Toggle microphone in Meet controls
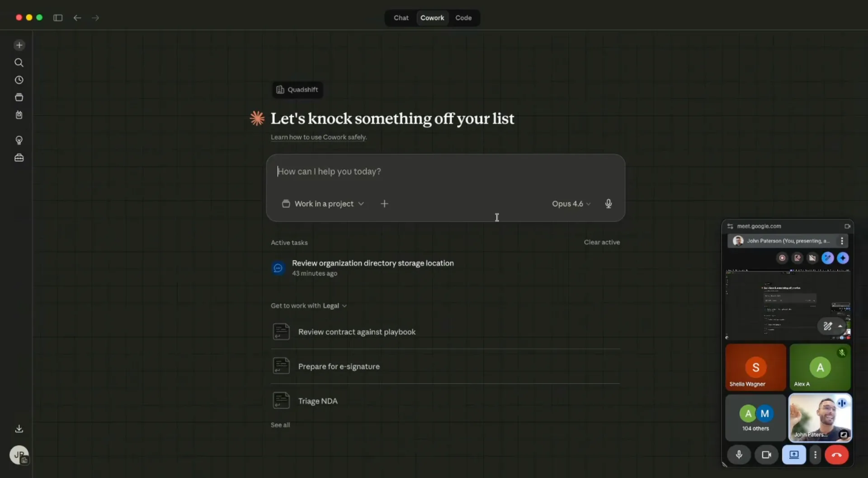This screenshot has height=478, width=868. click(x=739, y=455)
